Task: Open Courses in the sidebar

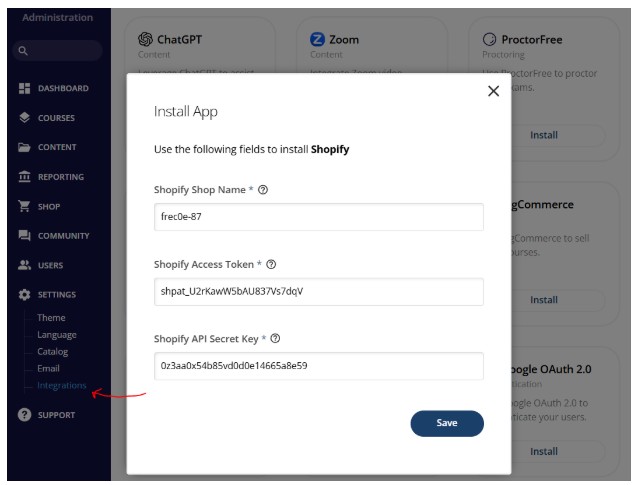Action: pyautogui.click(x=56, y=118)
